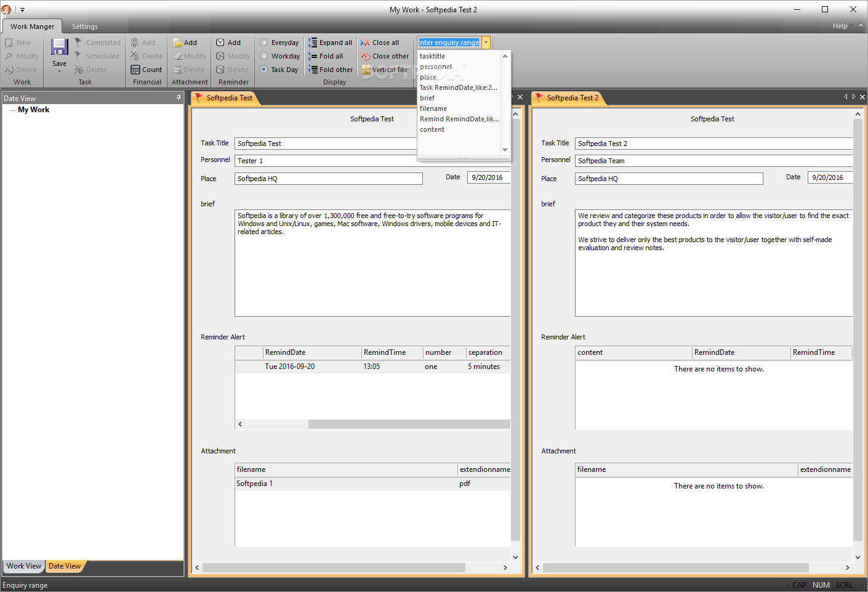Pin the Date View panel
Screen dimensions: 868x592
click(179, 97)
